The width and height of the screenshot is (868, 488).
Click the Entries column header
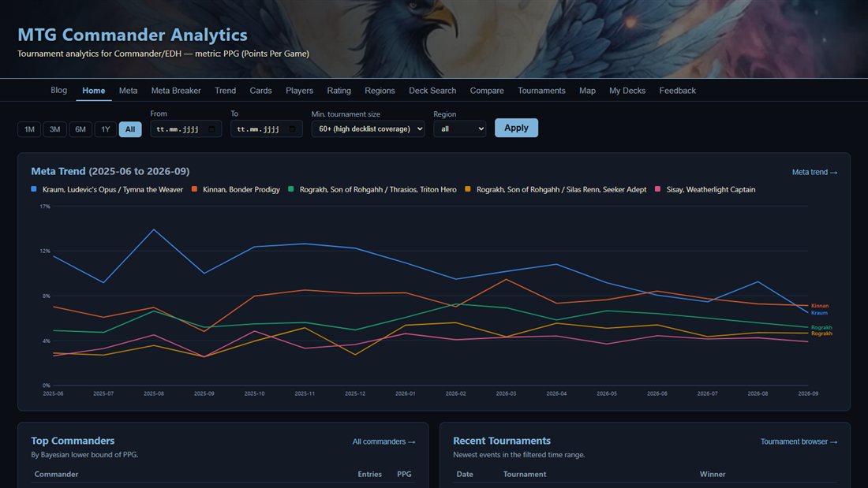click(x=370, y=474)
